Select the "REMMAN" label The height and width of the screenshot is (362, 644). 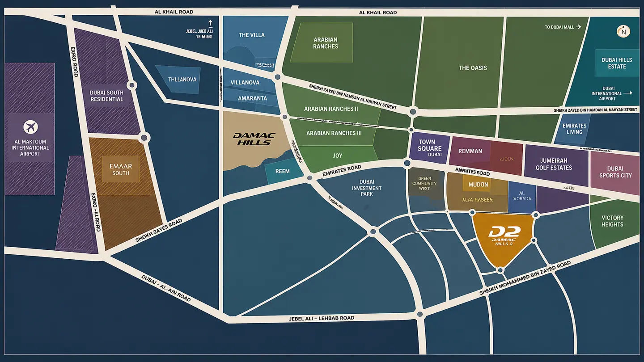coord(470,151)
